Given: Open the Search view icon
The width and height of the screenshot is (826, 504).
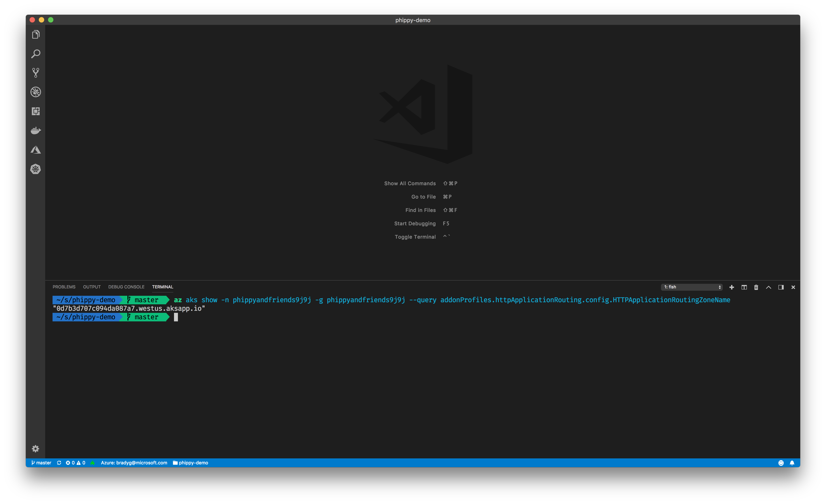Looking at the screenshot, I should click(35, 54).
